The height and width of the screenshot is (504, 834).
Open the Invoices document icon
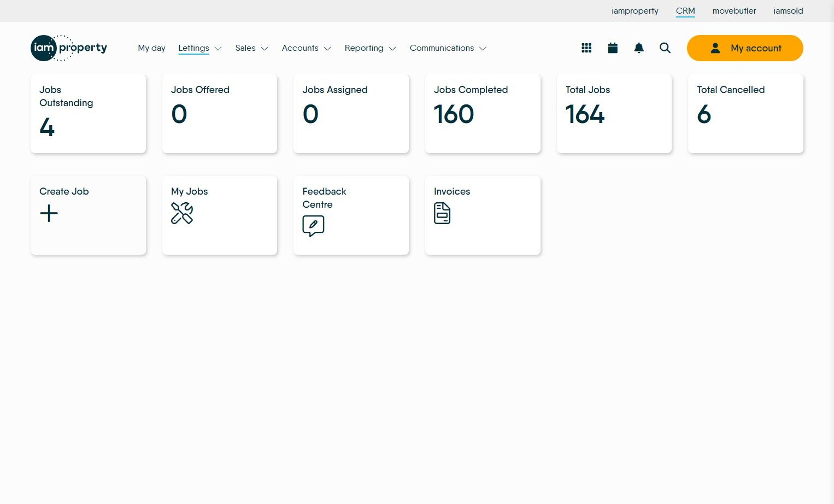442,213
